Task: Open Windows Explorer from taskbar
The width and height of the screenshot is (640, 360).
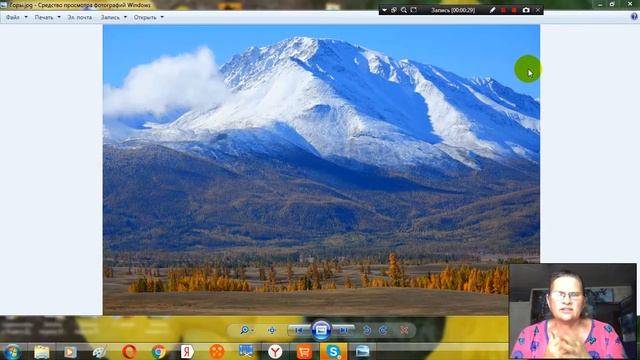Action: click(x=42, y=351)
